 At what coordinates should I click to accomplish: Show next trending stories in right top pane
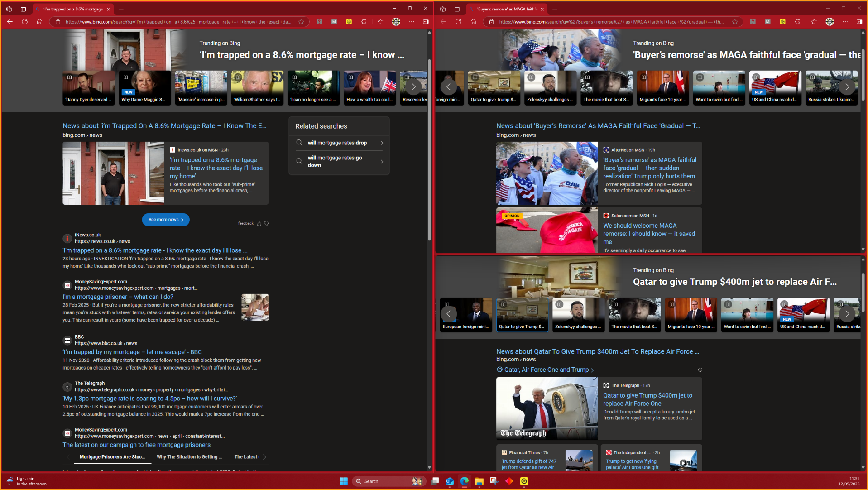[847, 87]
